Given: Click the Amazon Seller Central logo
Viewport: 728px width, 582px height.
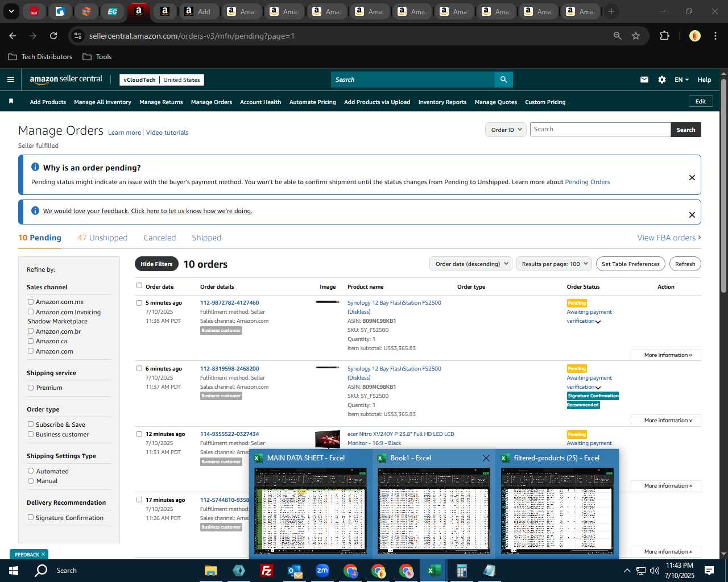Looking at the screenshot, I should tap(66, 80).
